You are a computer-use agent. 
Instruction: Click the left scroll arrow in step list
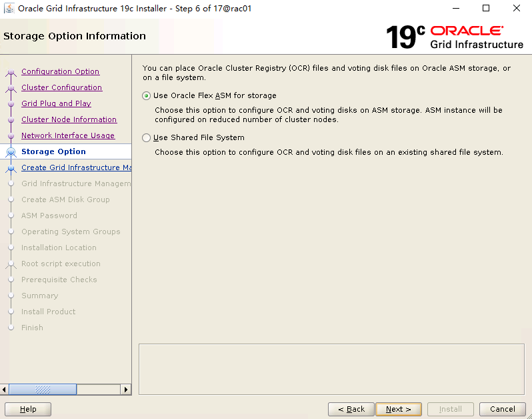pyautogui.click(x=5, y=390)
